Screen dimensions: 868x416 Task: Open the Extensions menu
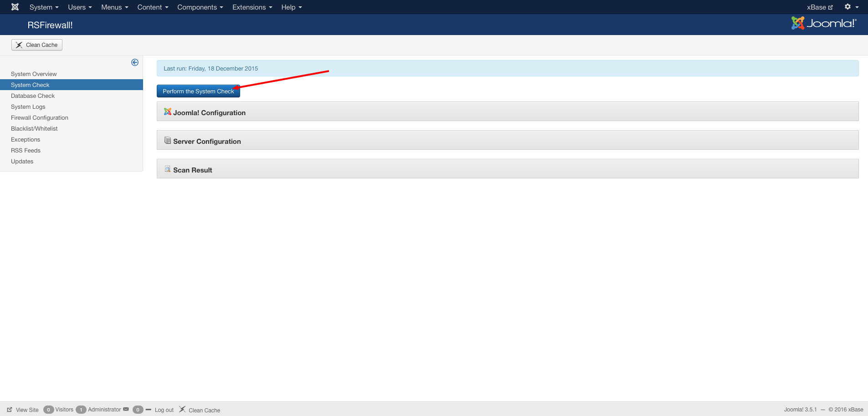tap(252, 7)
